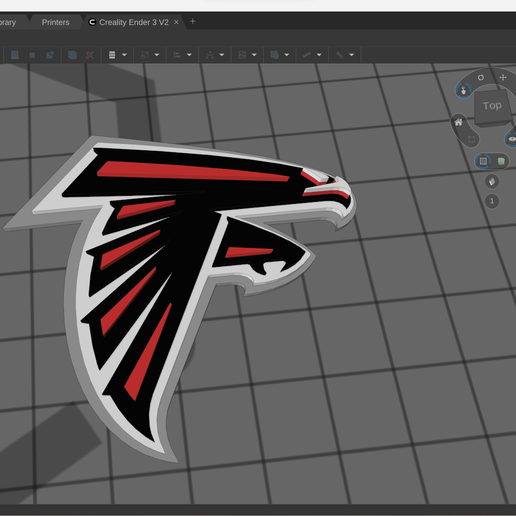Open dropdown arrow beside arrange icon
This screenshot has width=516, height=516.
point(254,55)
